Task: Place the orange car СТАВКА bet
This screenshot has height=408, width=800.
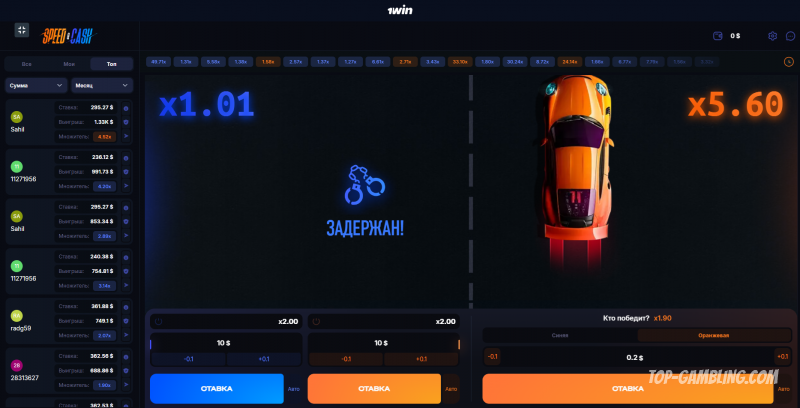Action: 374,389
